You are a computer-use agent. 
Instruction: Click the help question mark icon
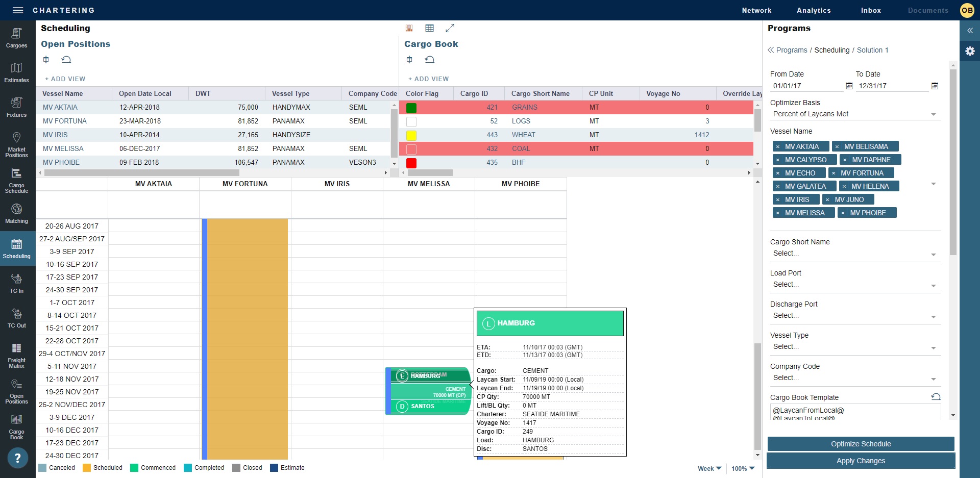pyautogui.click(x=17, y=458)
